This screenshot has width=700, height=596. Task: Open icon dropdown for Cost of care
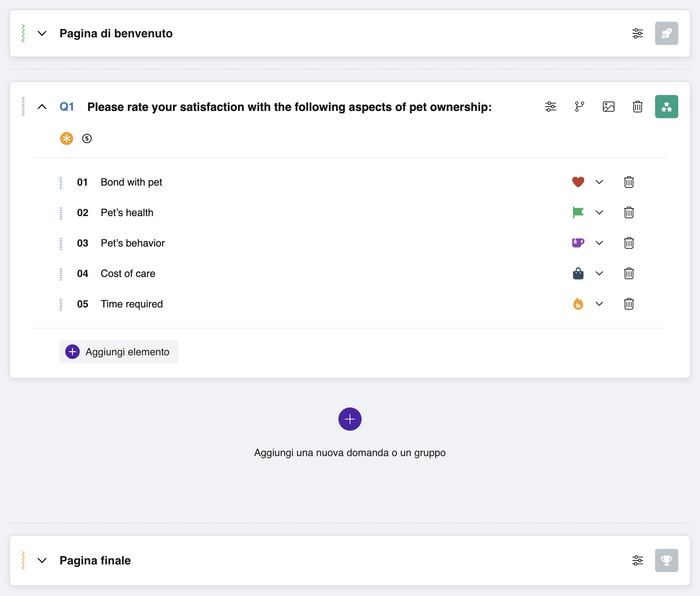click(x=599, y=273)
